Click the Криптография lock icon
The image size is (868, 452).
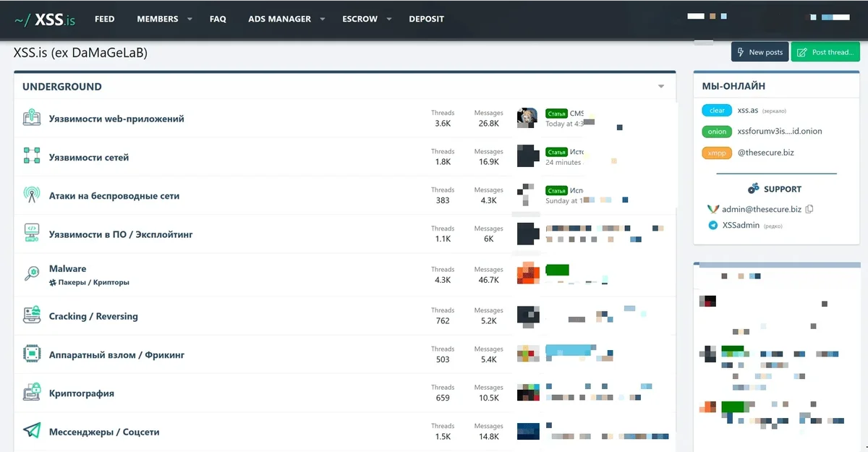click(32, 393)
